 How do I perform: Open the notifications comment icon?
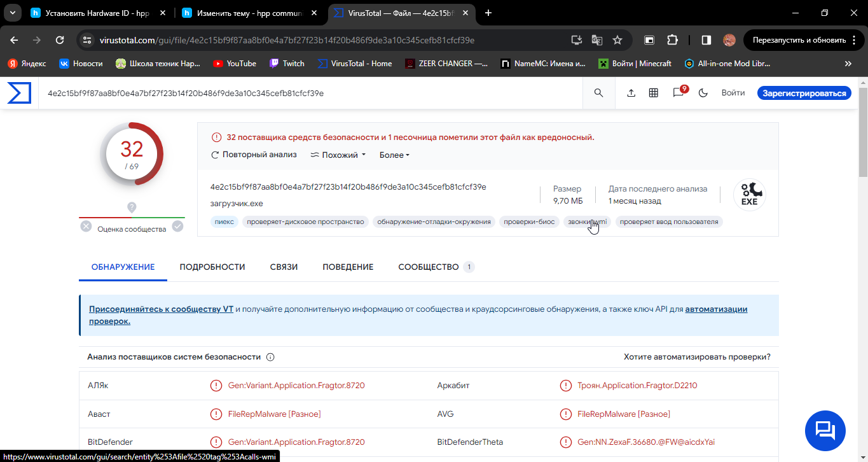coord(679,93)
